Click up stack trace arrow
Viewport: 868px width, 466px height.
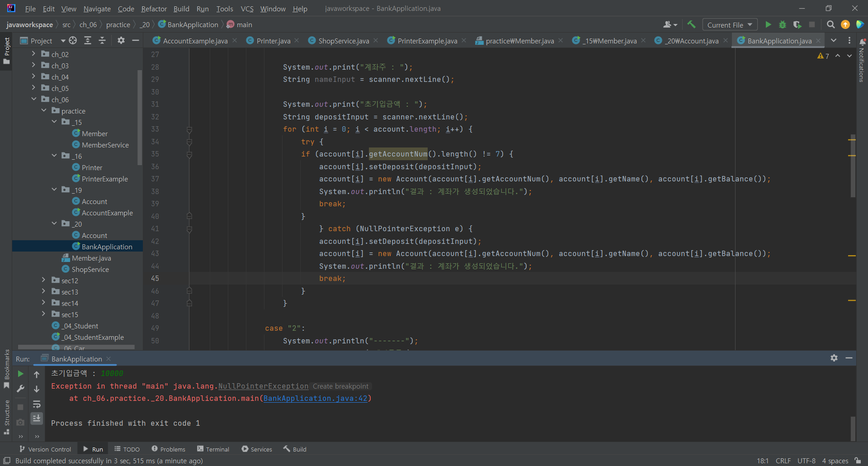37,374
